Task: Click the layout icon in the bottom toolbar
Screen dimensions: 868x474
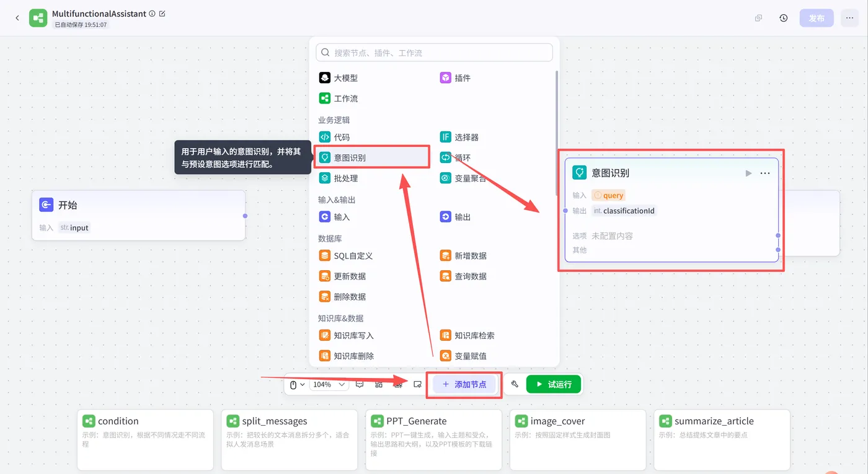Action: coord(379,384)
